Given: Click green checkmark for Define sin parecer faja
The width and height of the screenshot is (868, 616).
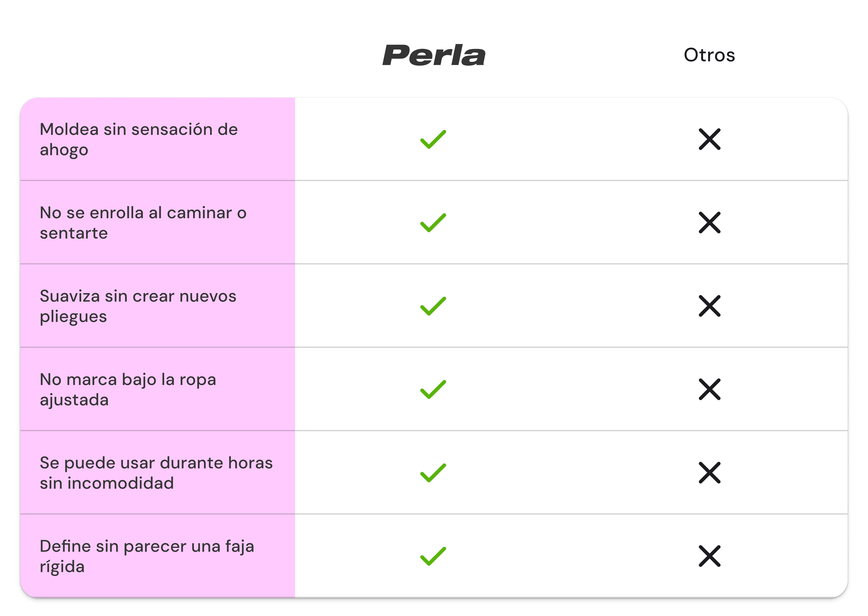Looking at the screenshot, I should click(x=433, y=557).
